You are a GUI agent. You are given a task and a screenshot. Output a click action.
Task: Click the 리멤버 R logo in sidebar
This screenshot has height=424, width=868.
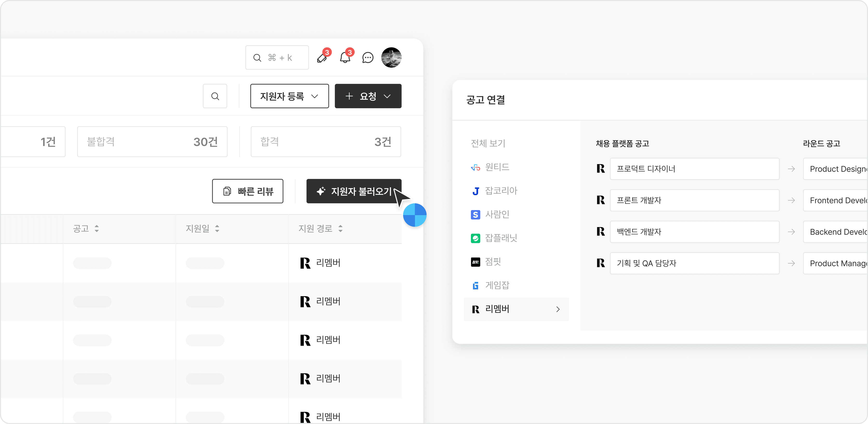[x=475, y=310]
